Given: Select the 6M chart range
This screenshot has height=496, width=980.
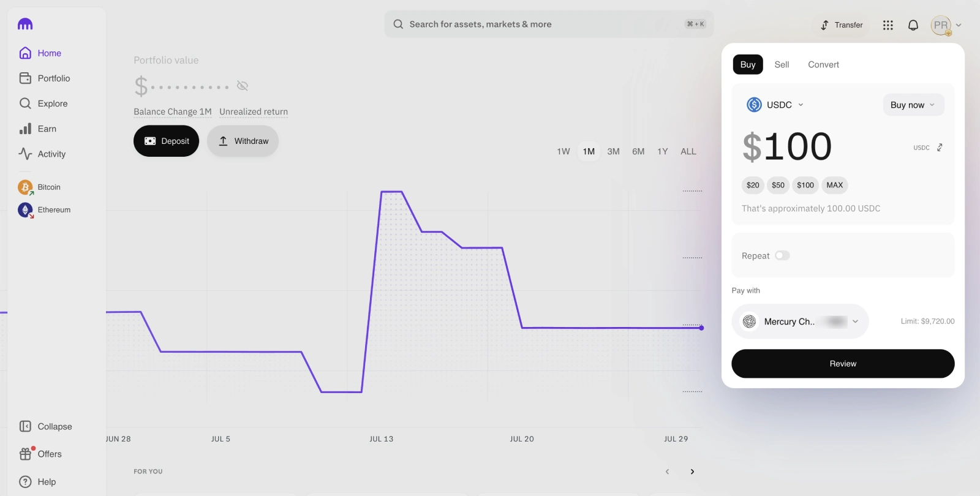Looking at the screenshot, I should pos(638,151).
